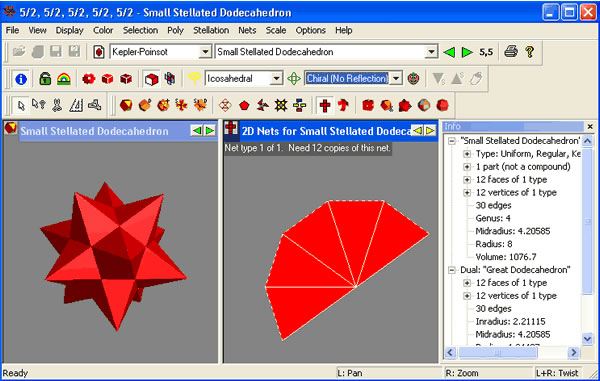Click next arrow in the 2D Nets pane

pos(430,131)
